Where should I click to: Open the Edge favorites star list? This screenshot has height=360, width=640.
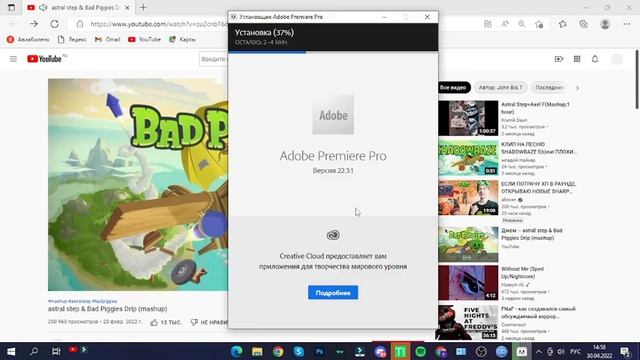point(563,24)
